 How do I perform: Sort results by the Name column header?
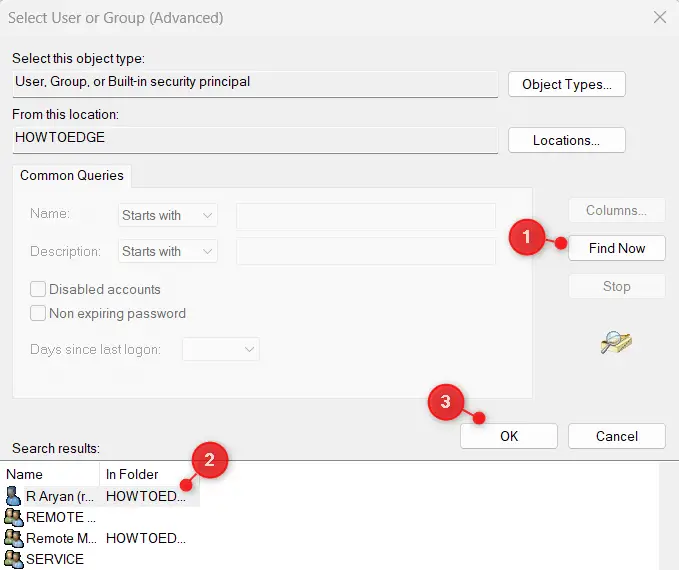click(51, 474)
